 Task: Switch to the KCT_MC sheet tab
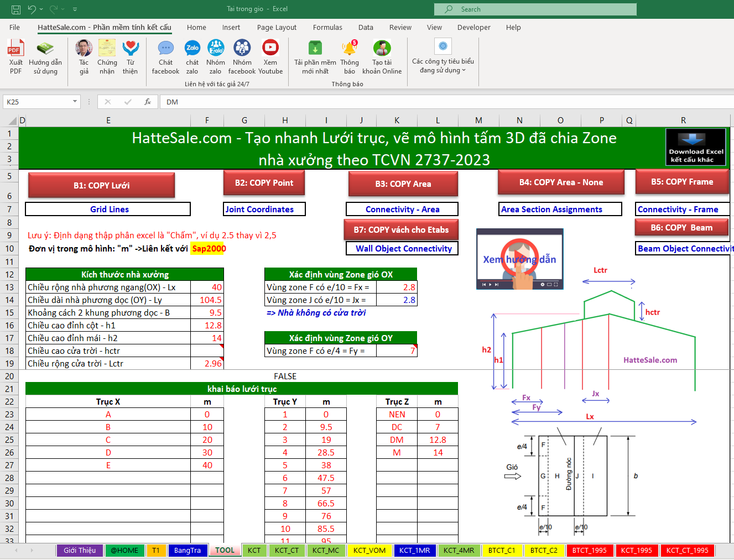click(x=325, y=550)
